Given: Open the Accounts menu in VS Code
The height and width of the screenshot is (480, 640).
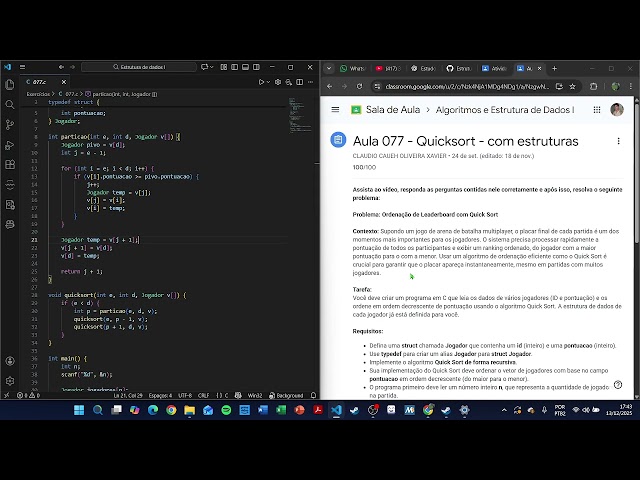Looking at the screenshot, I should 10,361.
